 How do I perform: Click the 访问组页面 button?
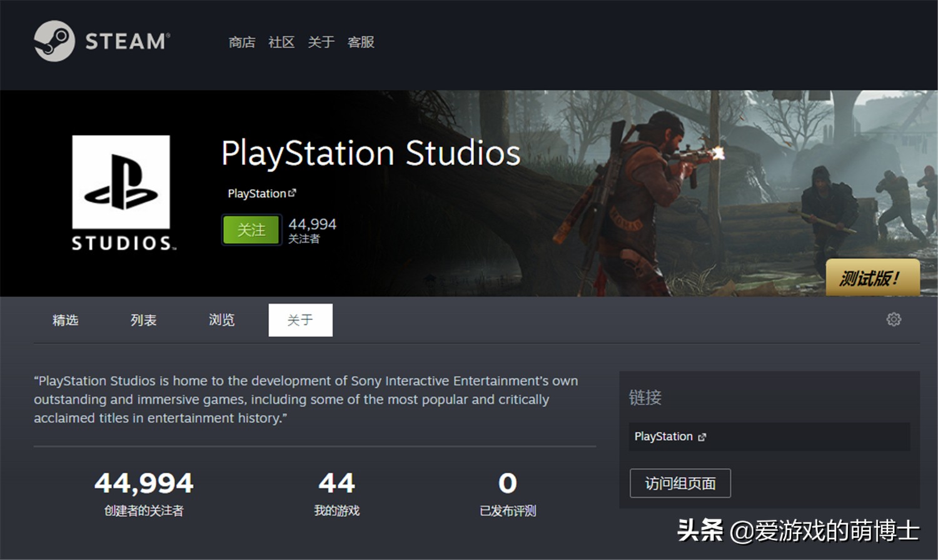click(x=680, y=483)
